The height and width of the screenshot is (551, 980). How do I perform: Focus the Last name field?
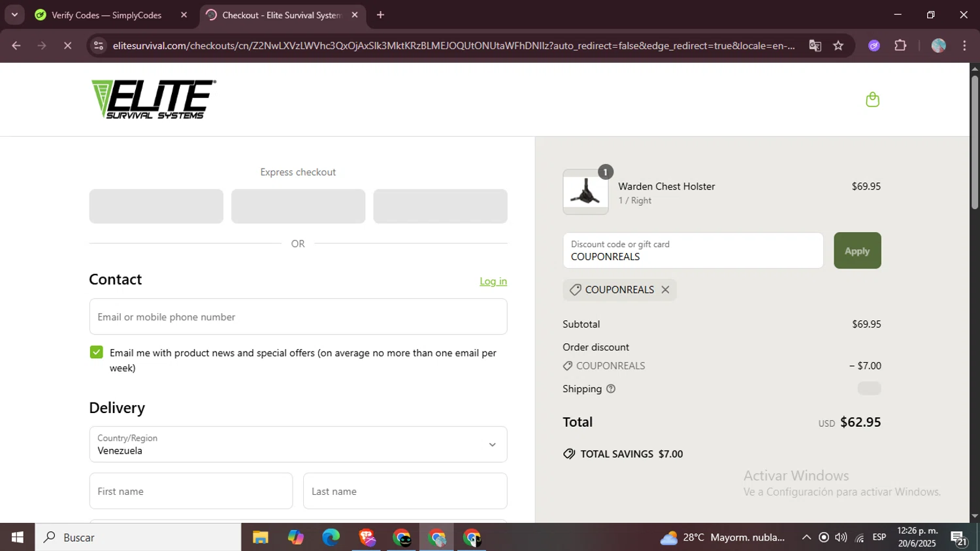[405, 491]
